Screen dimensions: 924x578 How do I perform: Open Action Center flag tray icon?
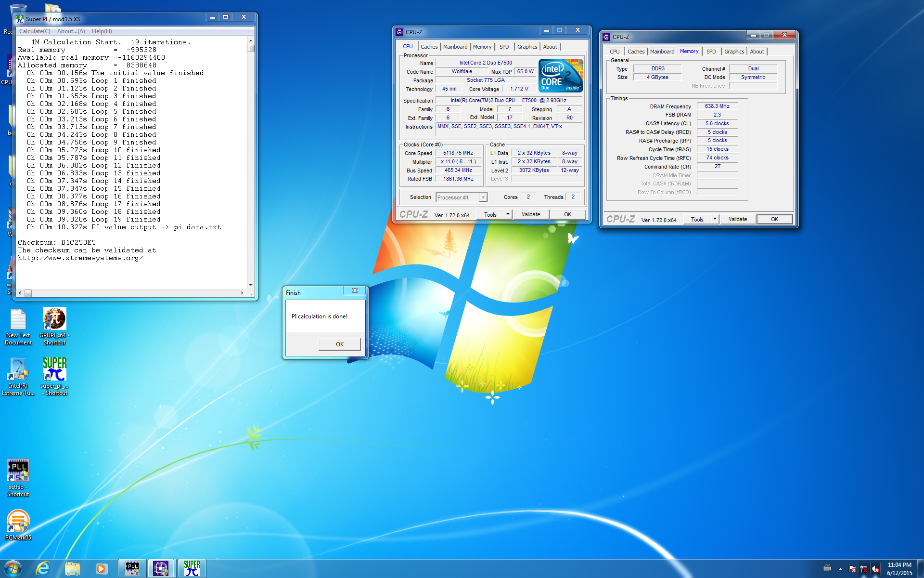click(852, 569)
